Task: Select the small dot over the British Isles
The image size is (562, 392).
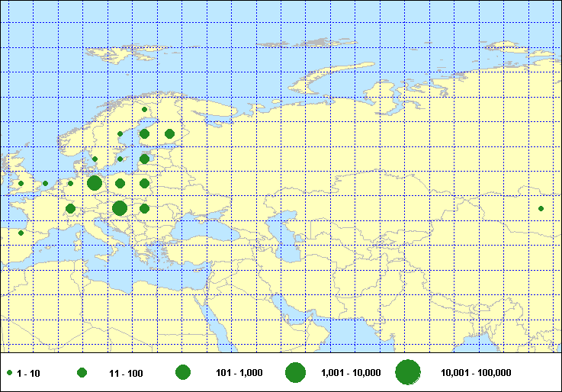Action: (x=21, y=183)
